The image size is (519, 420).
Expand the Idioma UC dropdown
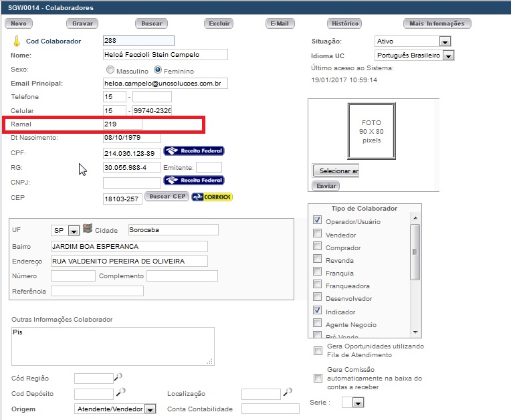(445, 56)
